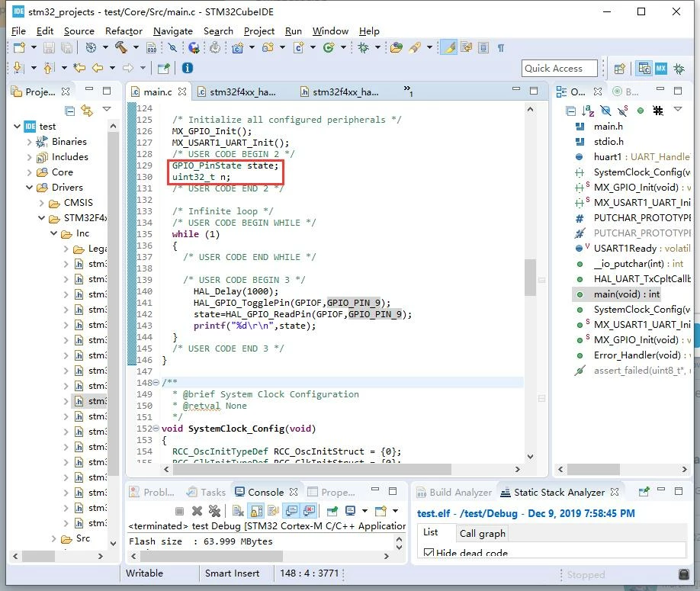Toggle Show Console on standard output change
Screen dimensions: 700x591
pos(292,511)
